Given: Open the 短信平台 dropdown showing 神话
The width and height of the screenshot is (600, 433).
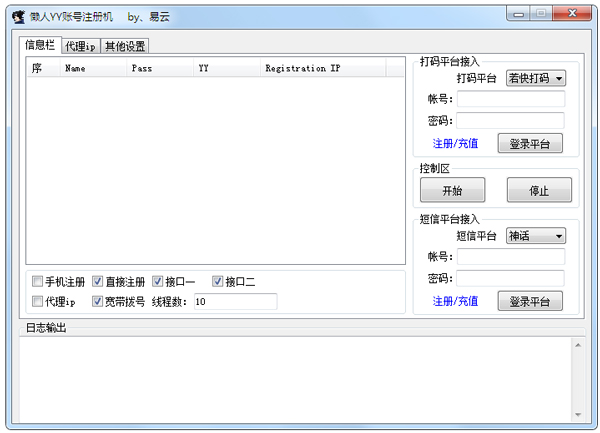Looking at the screenshot, I should click(x=536, y=236).
